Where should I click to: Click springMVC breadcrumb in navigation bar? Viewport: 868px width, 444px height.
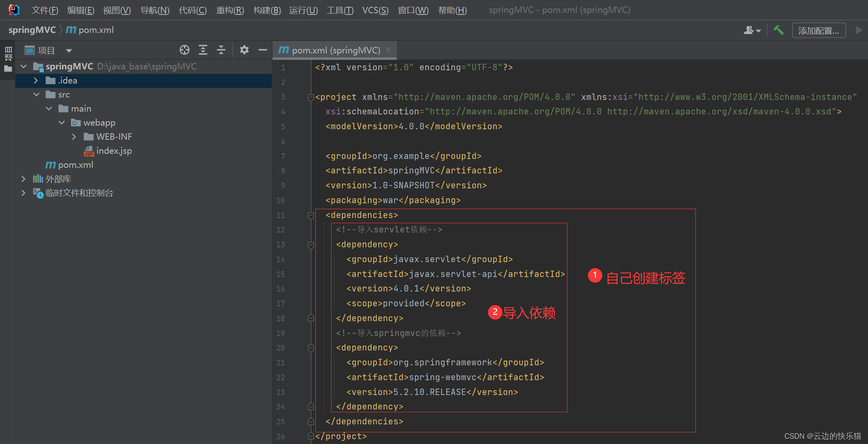32,30
